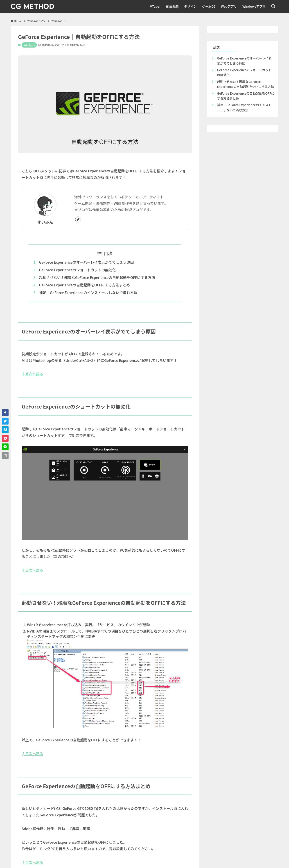Jump to TOC item 4 まとめ

tap(84, 285)
